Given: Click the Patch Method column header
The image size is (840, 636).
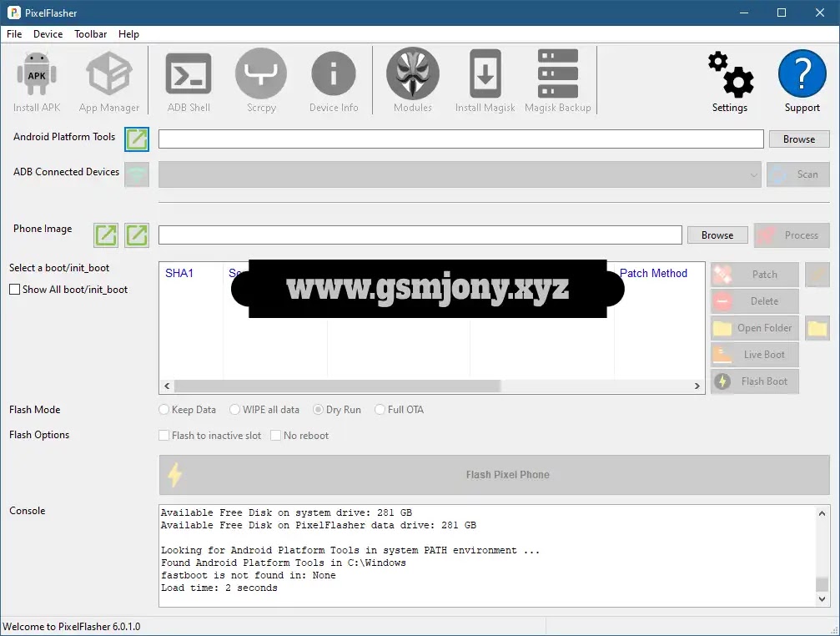Looking at the screenshot, I should pyautogui.click(x=653, y=273).
